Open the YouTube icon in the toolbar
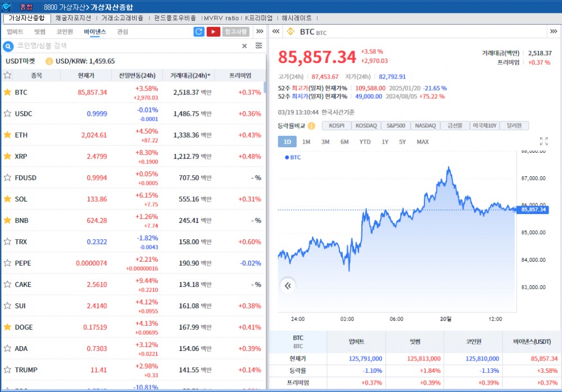562x392 pixels. tap(212, 31)
